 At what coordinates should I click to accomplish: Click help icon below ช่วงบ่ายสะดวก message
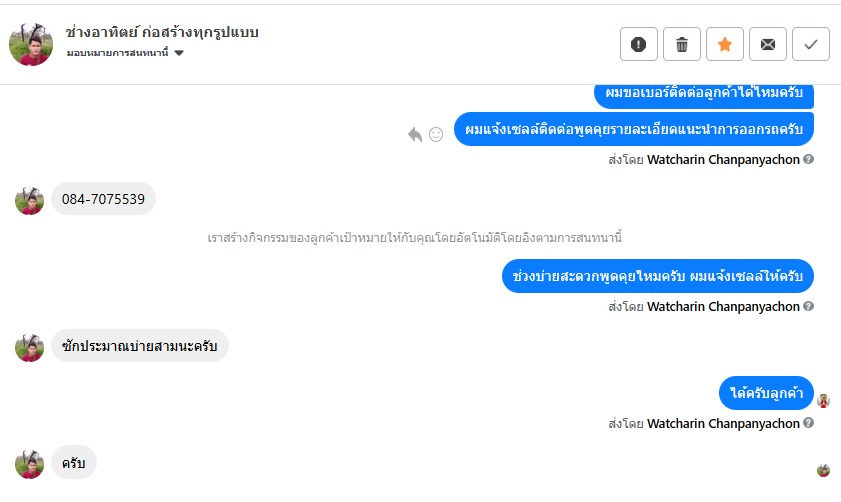point(809,306)
